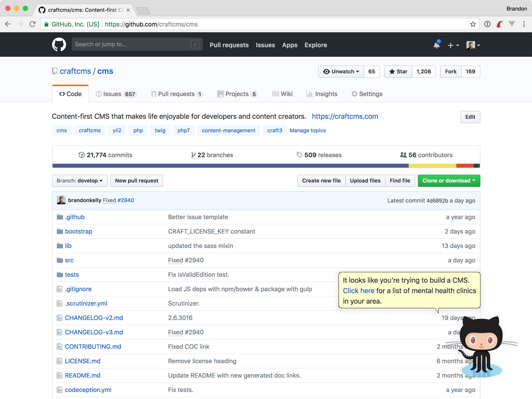Viewport: 532px width, 399px height.
Task: Open the 1,208 stargazers count
Action: pos(424,71)
